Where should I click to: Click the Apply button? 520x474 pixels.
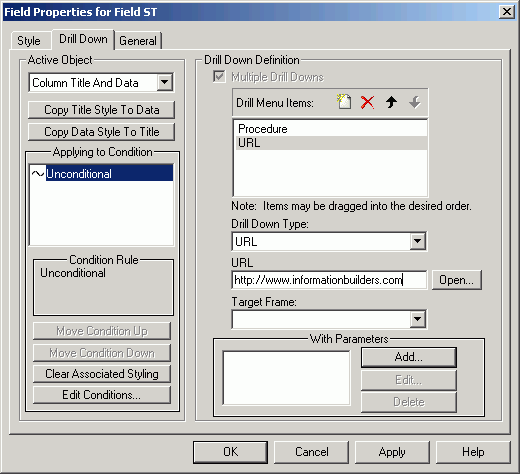(x=392, y=452)
